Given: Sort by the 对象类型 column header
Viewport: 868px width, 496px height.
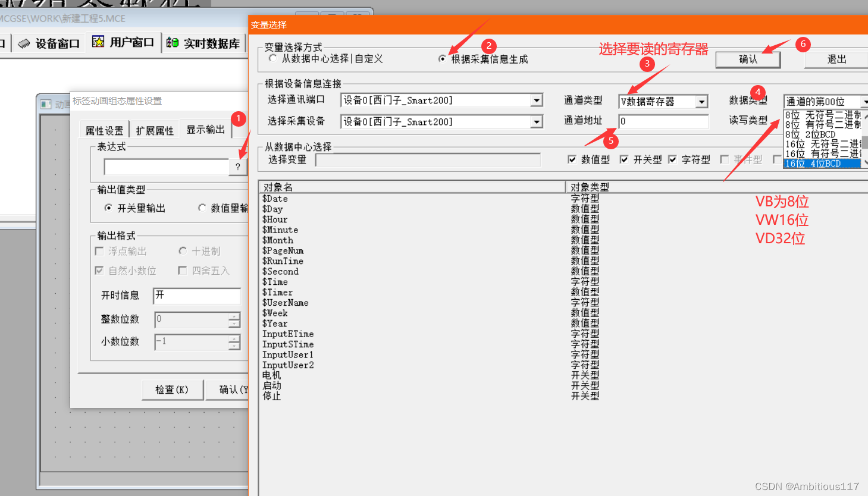Looking at the screenshot, I should click(x=716, y=187).
